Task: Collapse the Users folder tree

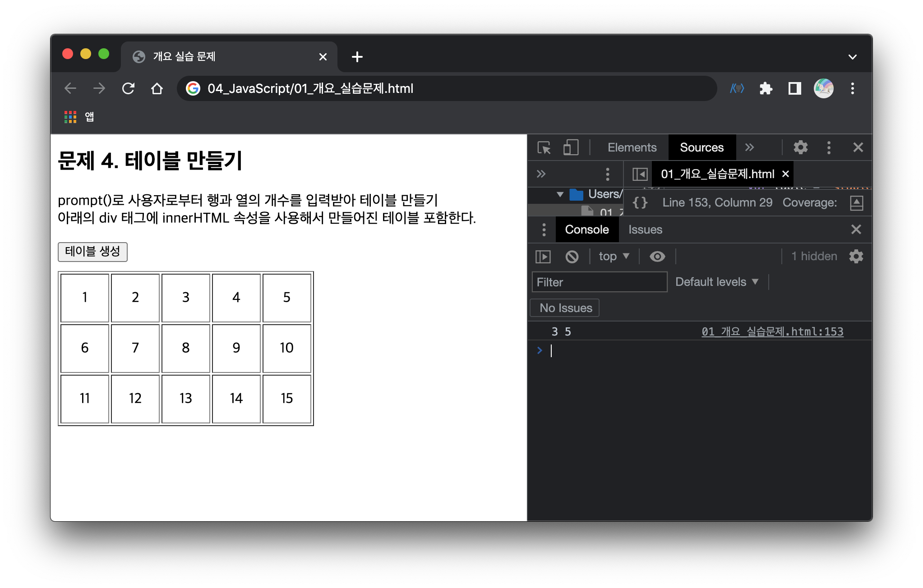Action: 560,194
